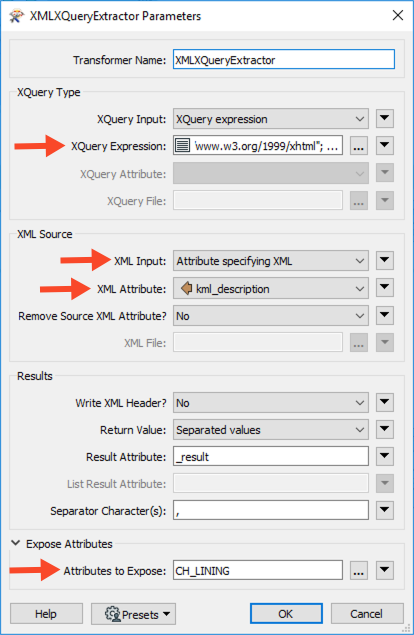Click the text editor icon in XQuery Expression
Image resolution: width=414 pixels, height=635 pixels.
(x=183, y=145)
